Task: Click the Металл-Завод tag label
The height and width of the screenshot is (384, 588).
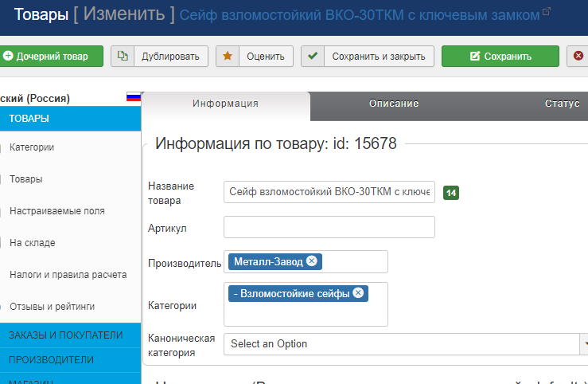Action: point(268,261)
